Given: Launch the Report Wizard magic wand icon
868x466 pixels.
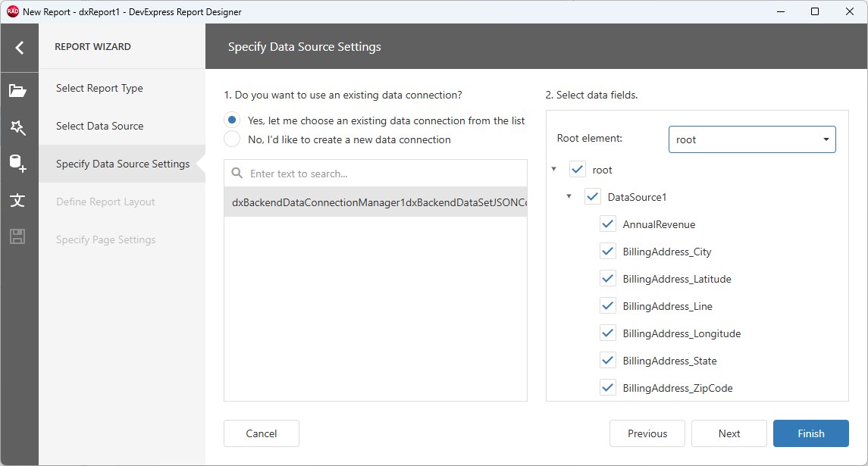Looking at the screenshot, I should point(19,127).
